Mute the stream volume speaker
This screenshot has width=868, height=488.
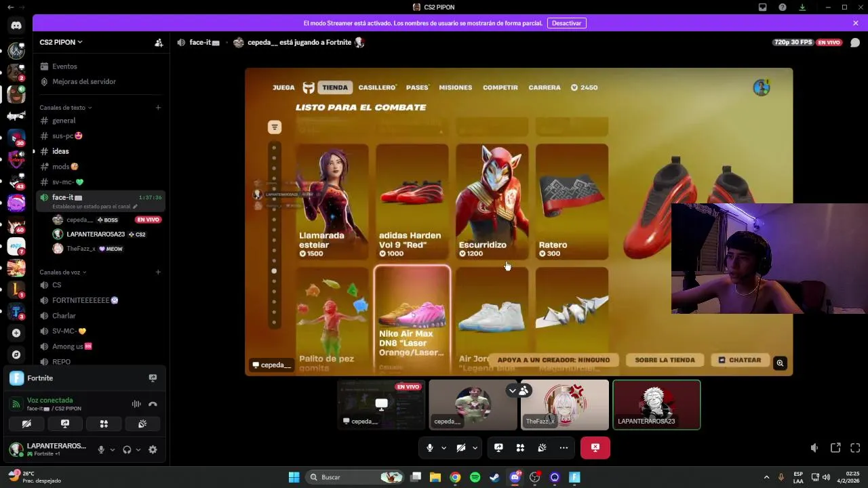(x=814, y=447)
